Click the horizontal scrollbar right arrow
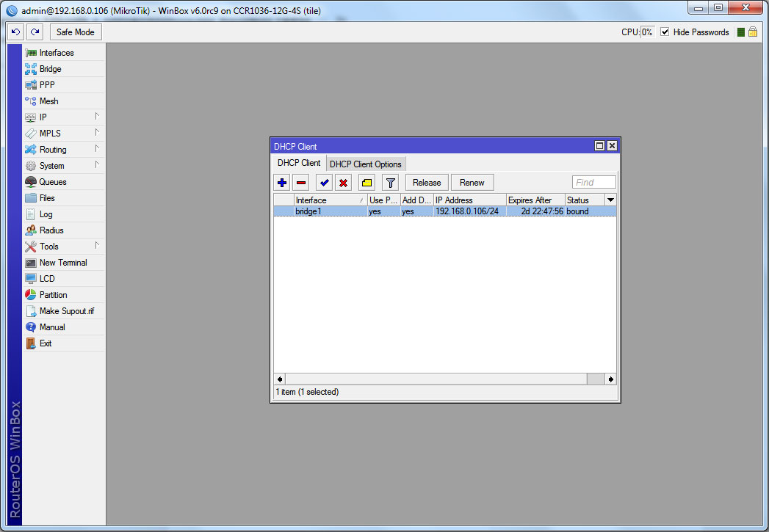Image resolution: width=769 pixels, height=532 pixels. coord(610,379)
